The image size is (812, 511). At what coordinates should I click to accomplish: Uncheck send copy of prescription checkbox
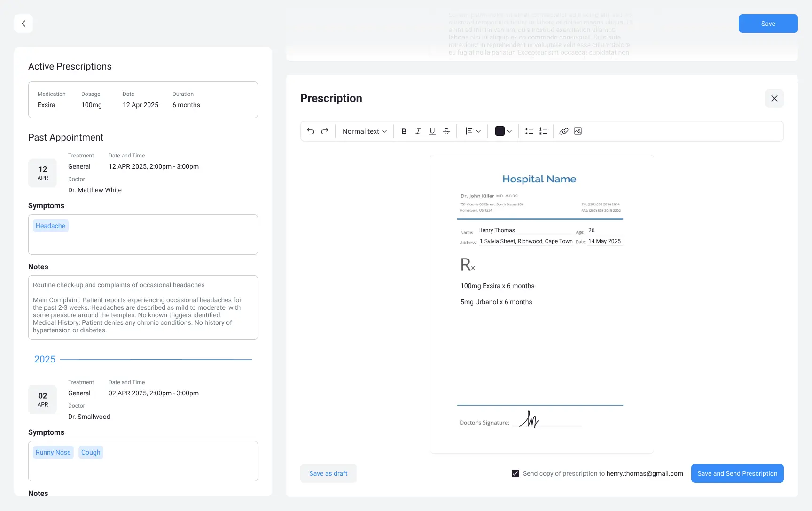coord(515,473)
